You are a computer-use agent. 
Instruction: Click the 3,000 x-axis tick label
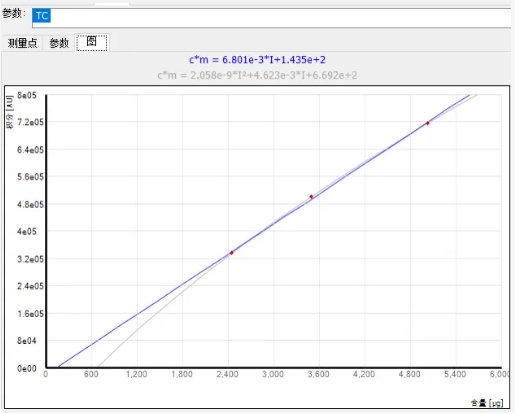point(273,374)
